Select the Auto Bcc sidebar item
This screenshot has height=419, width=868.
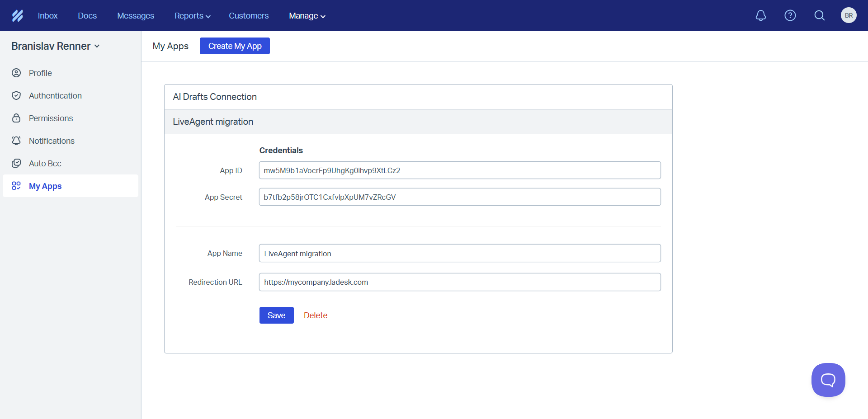pos(45,163)
